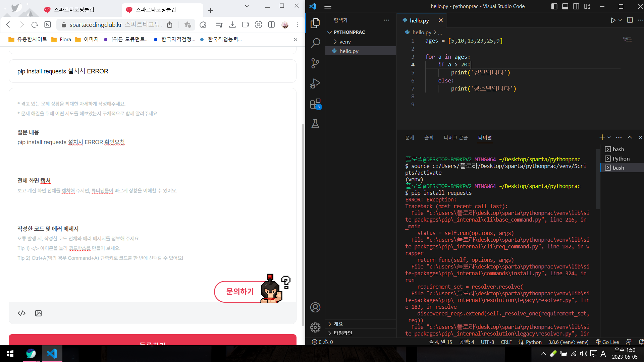Go back in the browser window
644x362 pixels.
tap(9, 24)
